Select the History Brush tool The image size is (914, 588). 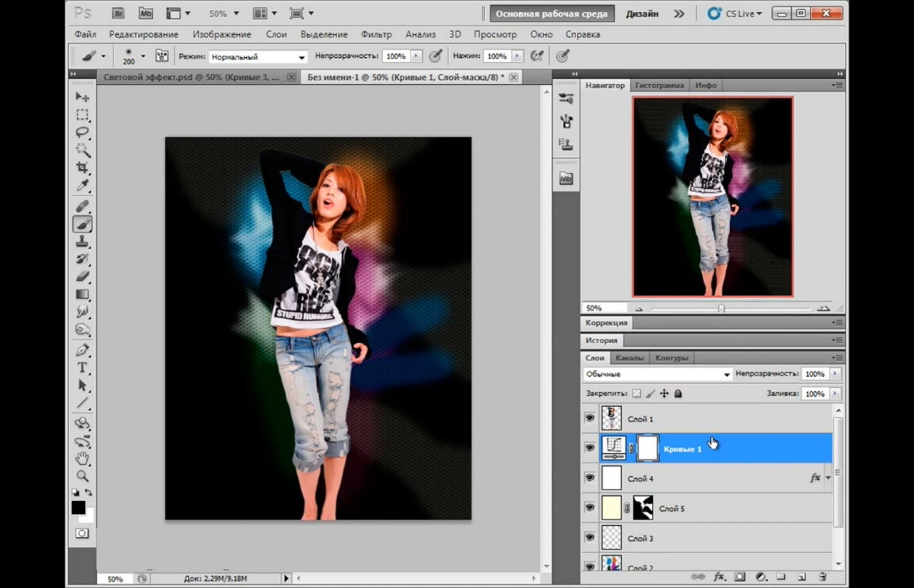click(x=83, y=259)
